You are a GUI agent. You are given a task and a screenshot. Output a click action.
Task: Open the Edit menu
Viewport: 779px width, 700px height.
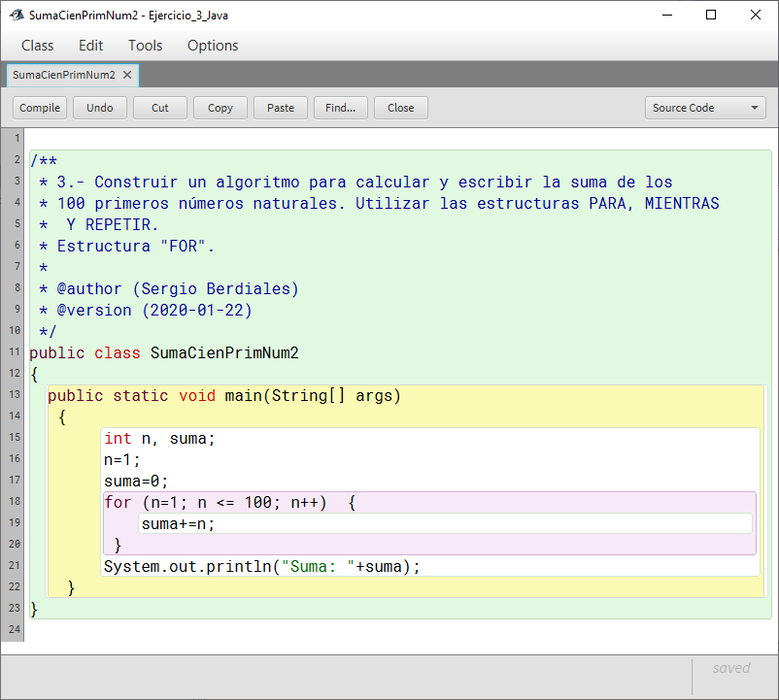tap(90, 46)
